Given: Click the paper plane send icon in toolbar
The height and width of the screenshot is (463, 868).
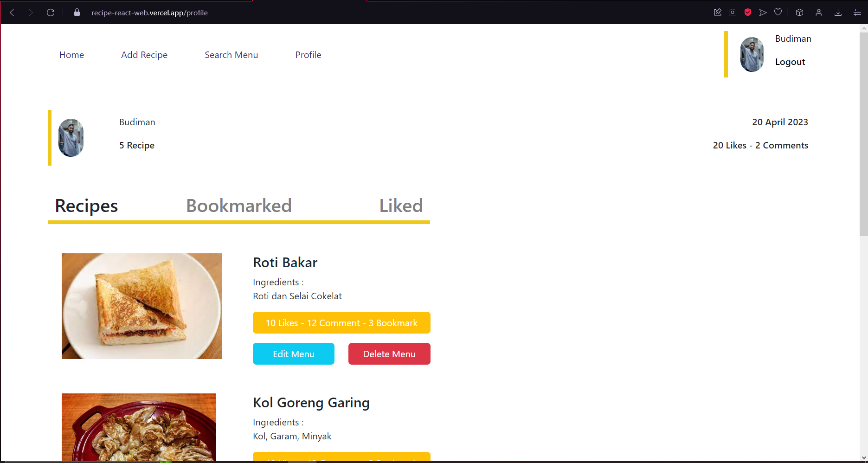Looking at the screenshot, I should (763, 12).
